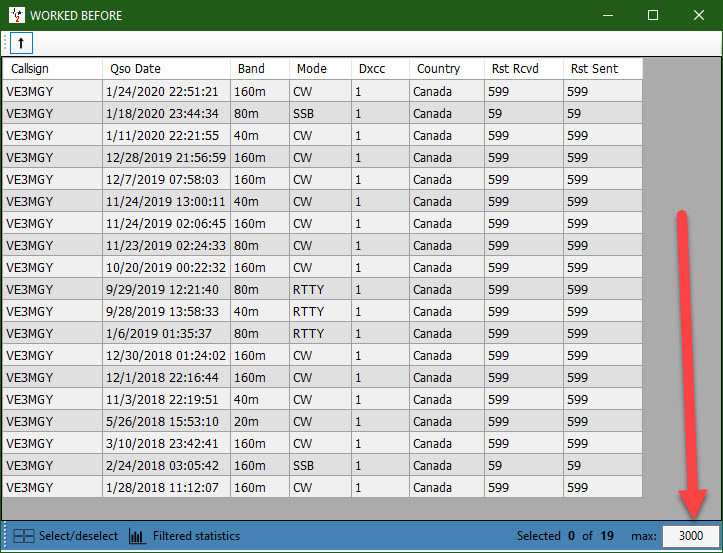
Task: Select the row dated 12/7/2019 07:58:03
Action: [322, 179]
